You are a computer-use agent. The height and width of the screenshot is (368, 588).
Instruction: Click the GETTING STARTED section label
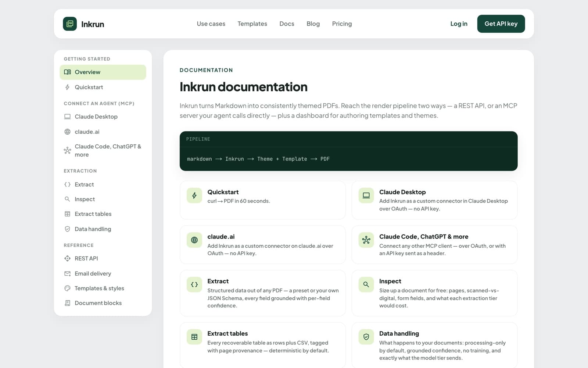pos(87,59)
